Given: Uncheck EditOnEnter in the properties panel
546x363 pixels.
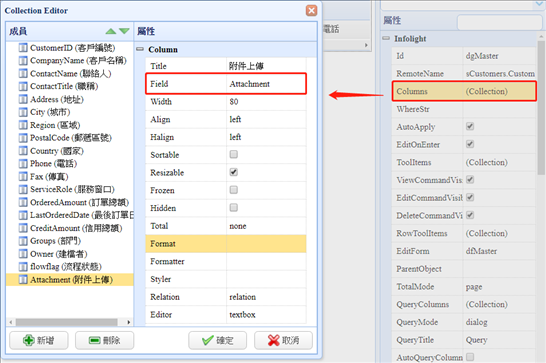Looking at the screenshot, I should (470, 144).
